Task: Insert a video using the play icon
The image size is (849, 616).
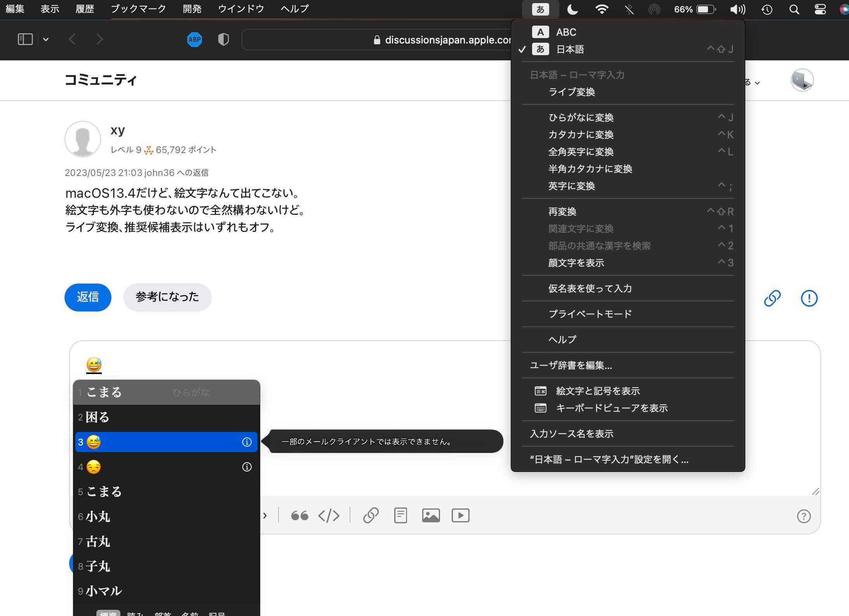Action: [x=460, y=515]
